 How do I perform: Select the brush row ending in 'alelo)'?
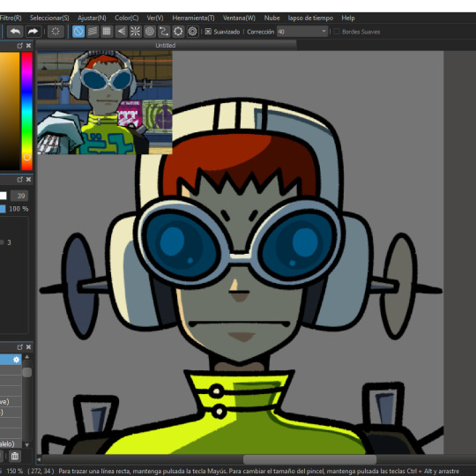(x=11, y=443)
